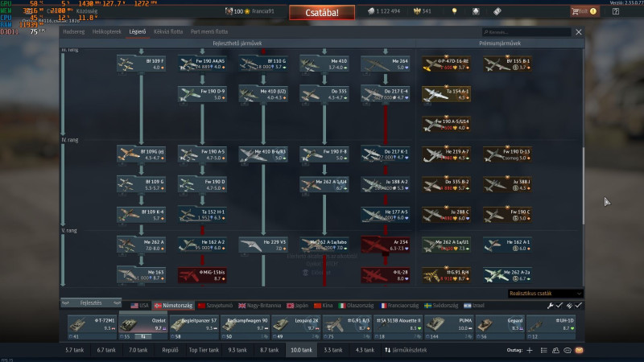Open the Járműkészletek presets list
The image size is (644, 362).
[406, 350]
